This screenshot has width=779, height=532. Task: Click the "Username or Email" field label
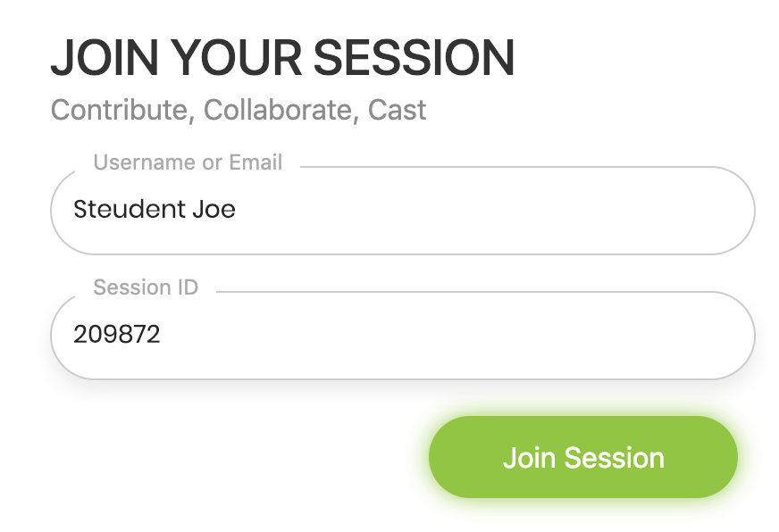click(x=188, y=162)
